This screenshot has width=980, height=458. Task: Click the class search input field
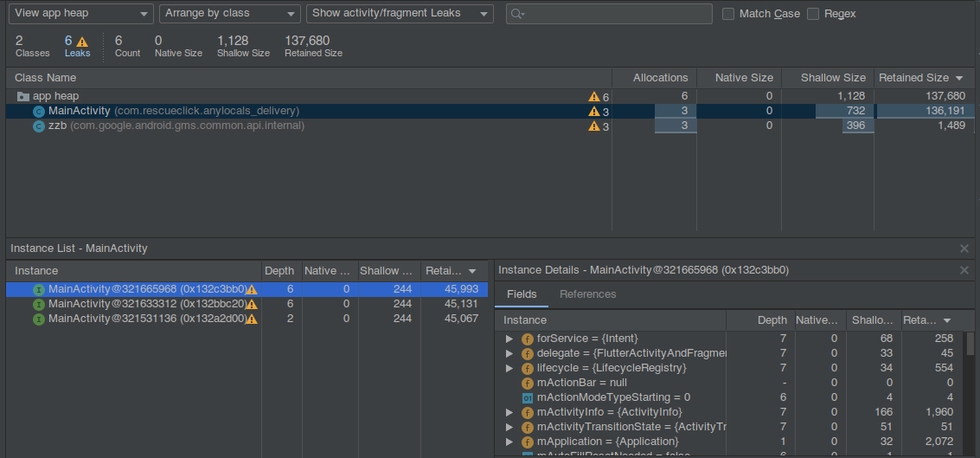click(610, 14)
